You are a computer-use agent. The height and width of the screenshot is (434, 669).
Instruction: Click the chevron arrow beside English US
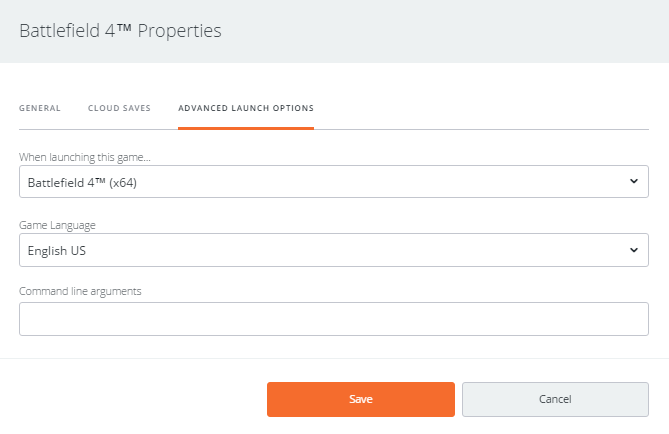(633, 250)
